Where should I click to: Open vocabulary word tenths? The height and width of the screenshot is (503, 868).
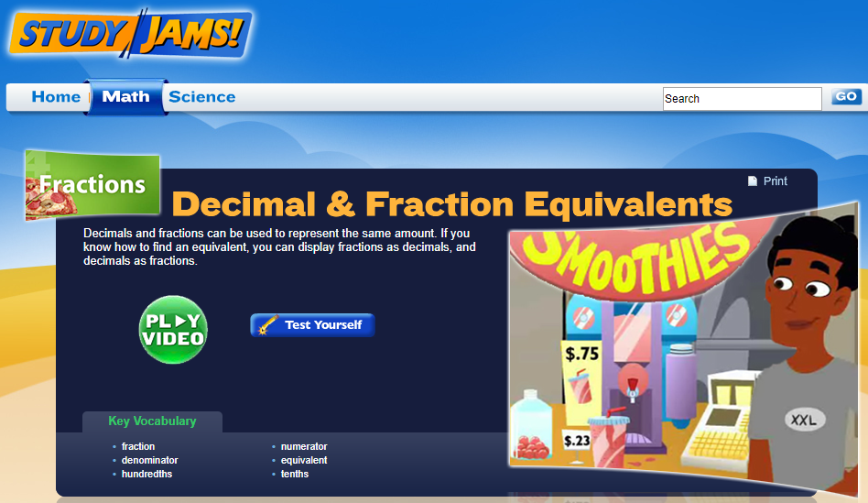pos(295,475)
